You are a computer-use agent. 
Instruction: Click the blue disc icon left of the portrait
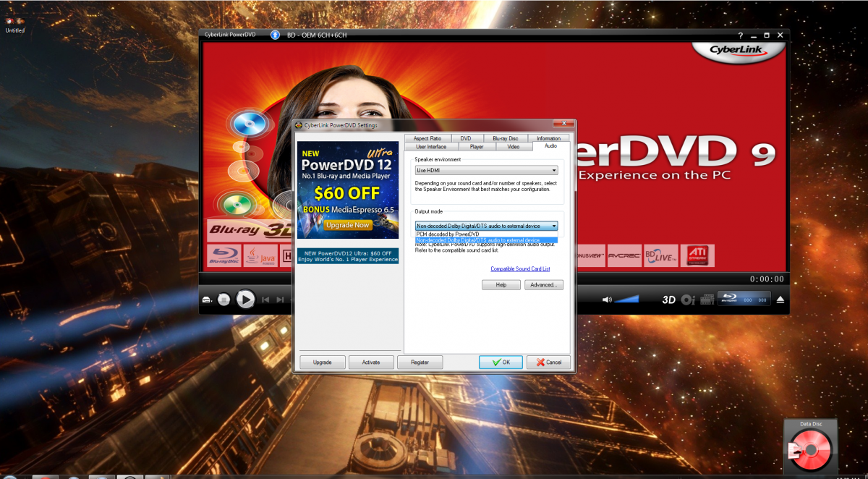point(249,124)
